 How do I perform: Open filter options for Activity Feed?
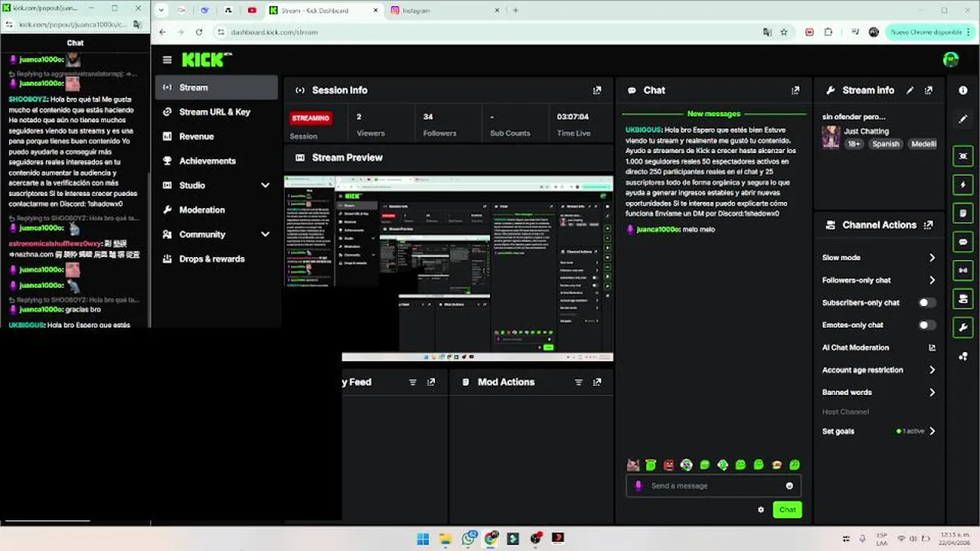[x=413, y=382]
